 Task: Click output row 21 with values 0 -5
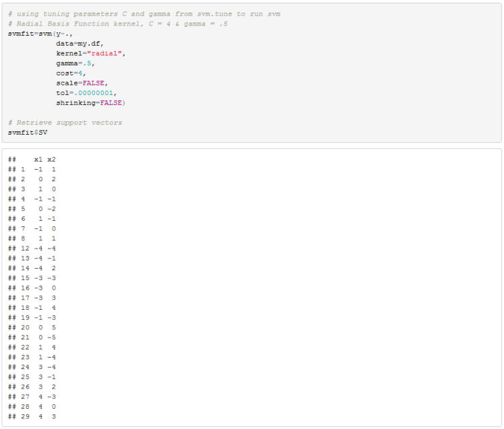[x=32, y=337]
